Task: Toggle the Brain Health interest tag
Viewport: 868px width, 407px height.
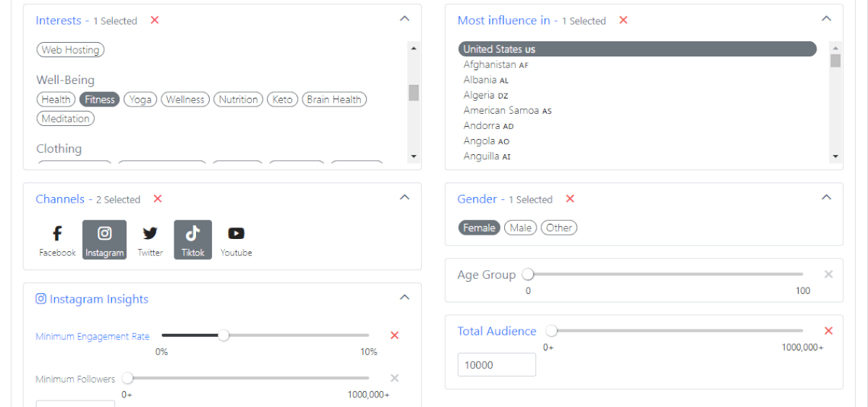Action: pos(334,100)
